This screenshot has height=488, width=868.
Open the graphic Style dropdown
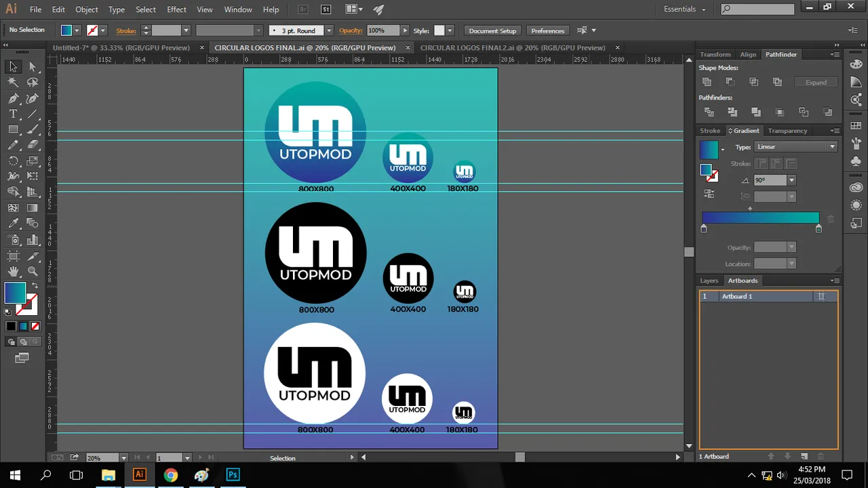point(450,30)
